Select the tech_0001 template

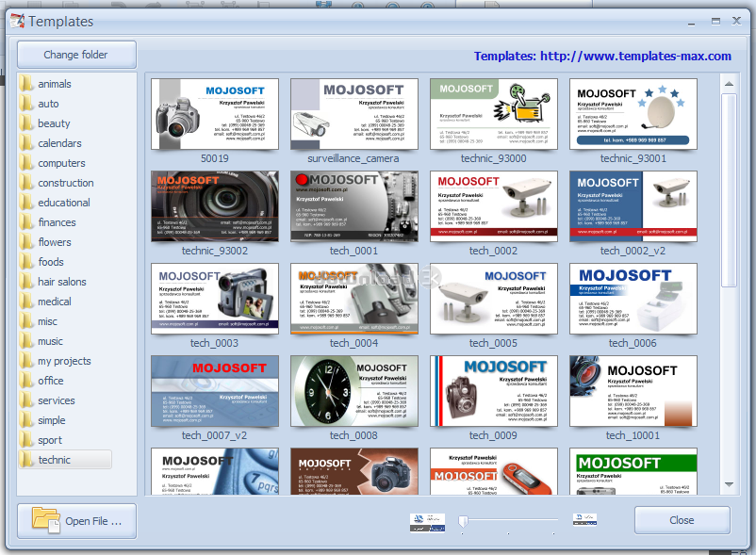(x=353, y=206)
